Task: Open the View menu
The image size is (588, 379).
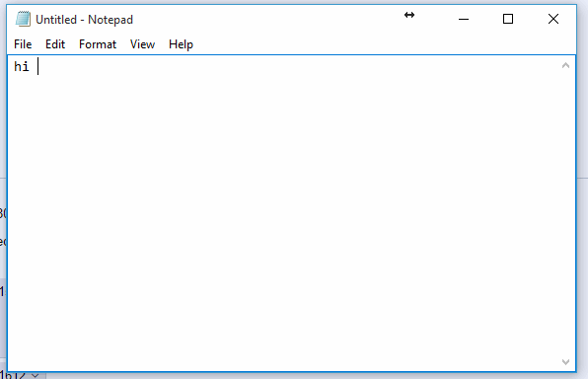Action: pyautogui.click(x=142, y=44)
